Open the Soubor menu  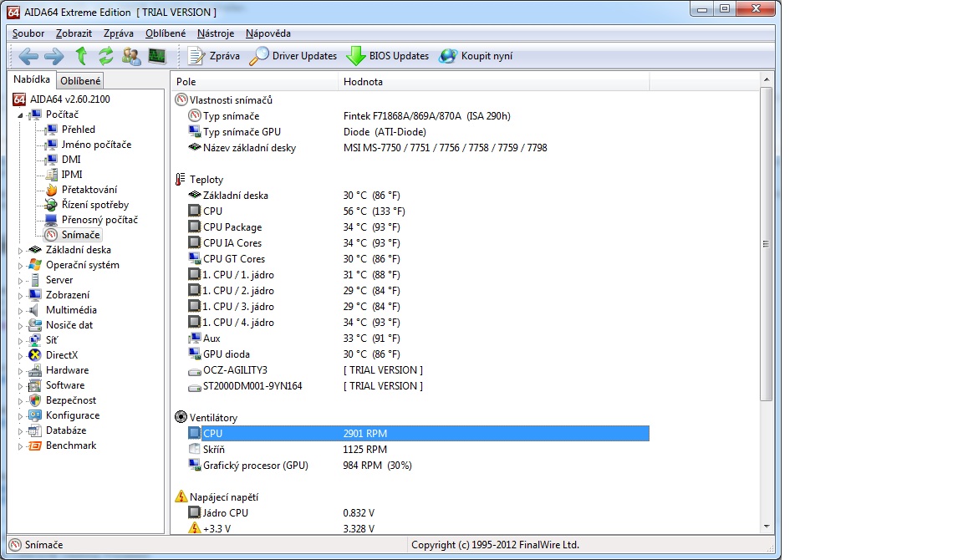pos(28,33)
